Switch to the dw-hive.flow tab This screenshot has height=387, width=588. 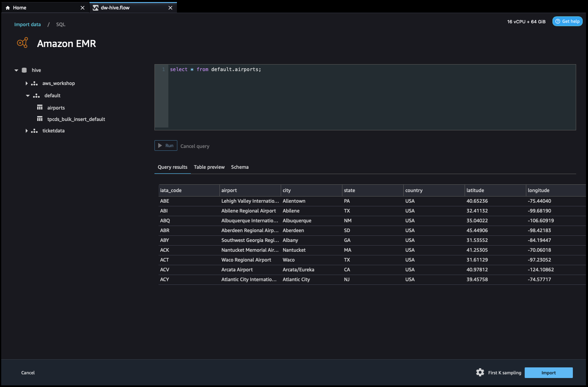(x=133, y=8)
